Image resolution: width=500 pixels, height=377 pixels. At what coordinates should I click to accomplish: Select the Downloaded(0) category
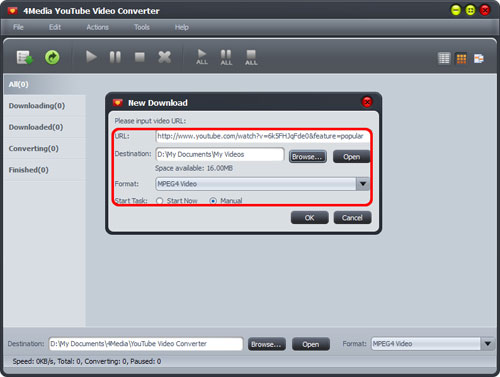point(45,127)
